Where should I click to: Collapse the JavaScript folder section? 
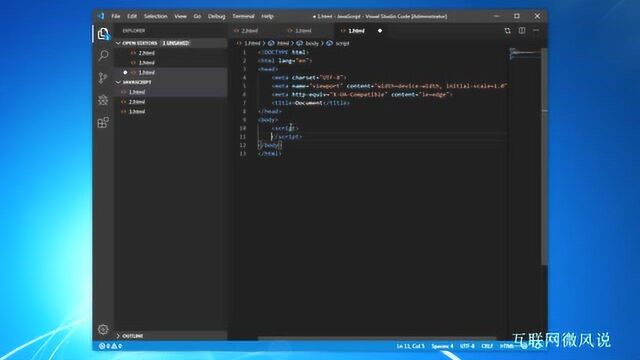pos(118,82)
